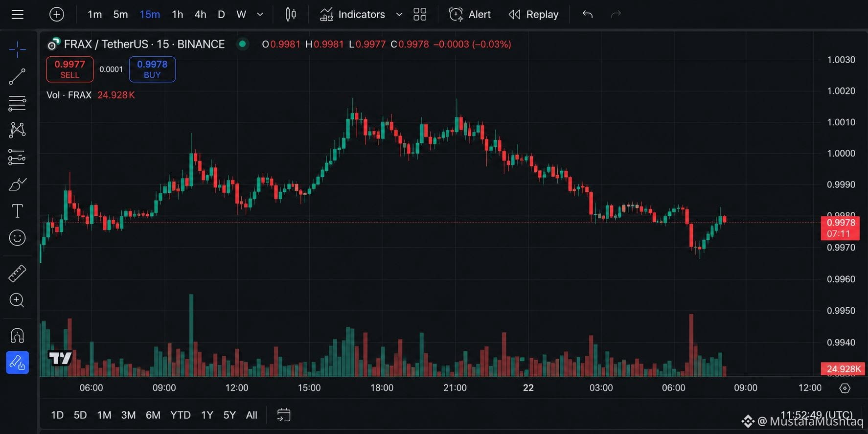Switch to the weekly W timeframe
The width and height of the screenshot is (868, 434).
[241, 14]
